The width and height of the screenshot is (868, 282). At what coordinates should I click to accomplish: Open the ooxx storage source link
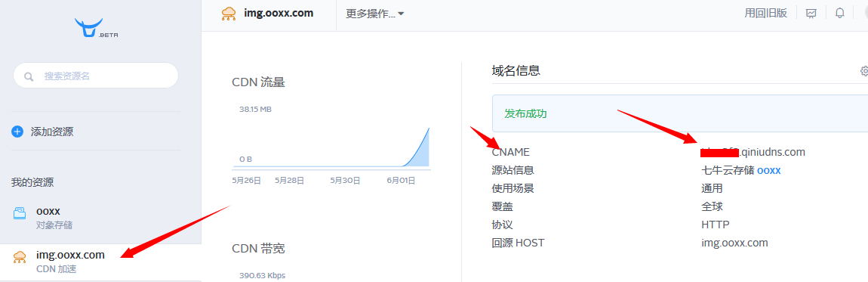click(x=768, y=170)
